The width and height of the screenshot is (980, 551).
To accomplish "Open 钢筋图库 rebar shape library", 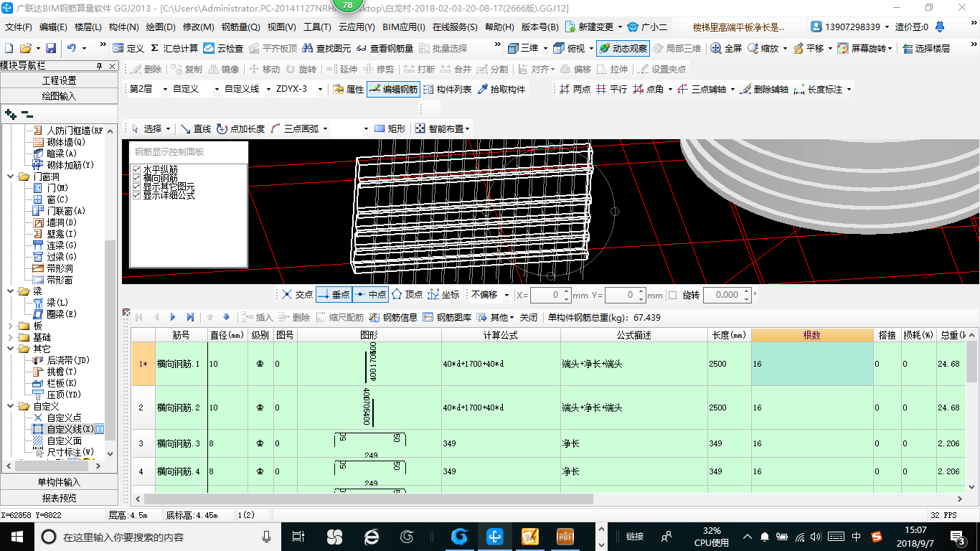I will 447,317.
